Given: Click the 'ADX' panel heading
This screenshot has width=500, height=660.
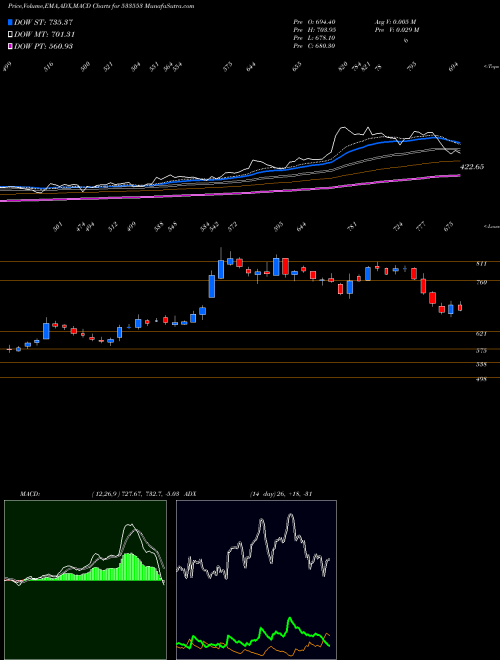Looking at the screenshot, I should (x=190, y=494).
